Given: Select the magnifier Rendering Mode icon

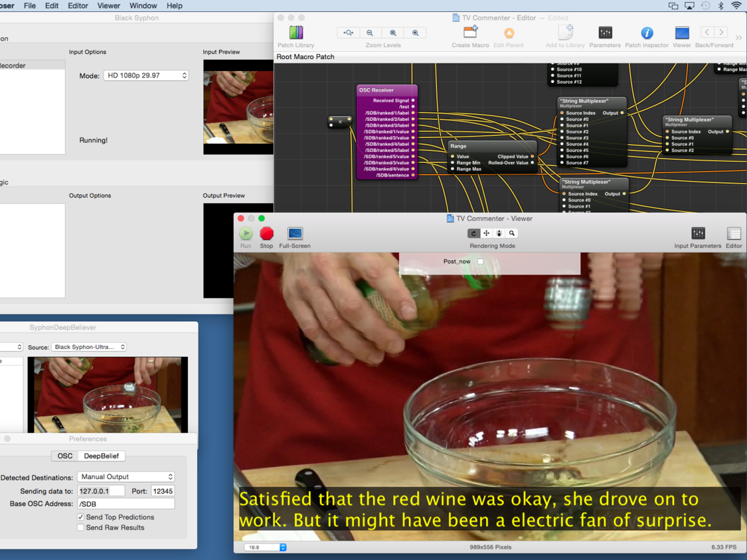Looking at the screenshot, I should 512,234.
